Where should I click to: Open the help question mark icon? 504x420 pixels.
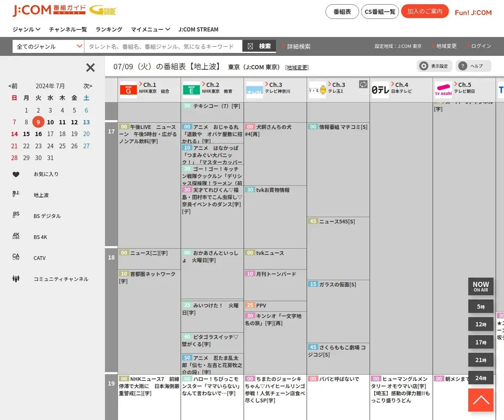(463, 66)
